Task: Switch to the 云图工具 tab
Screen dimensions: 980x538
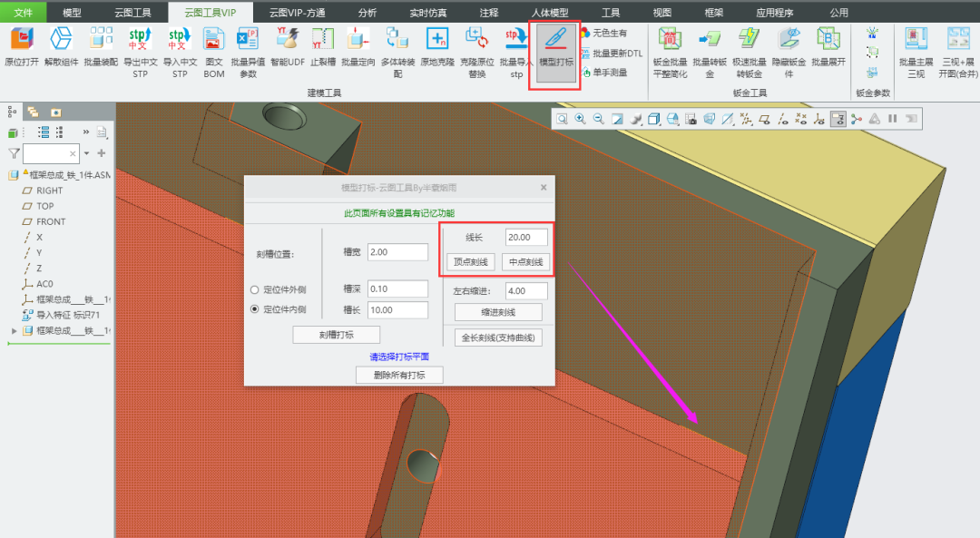Action: [x=132, y=13]
